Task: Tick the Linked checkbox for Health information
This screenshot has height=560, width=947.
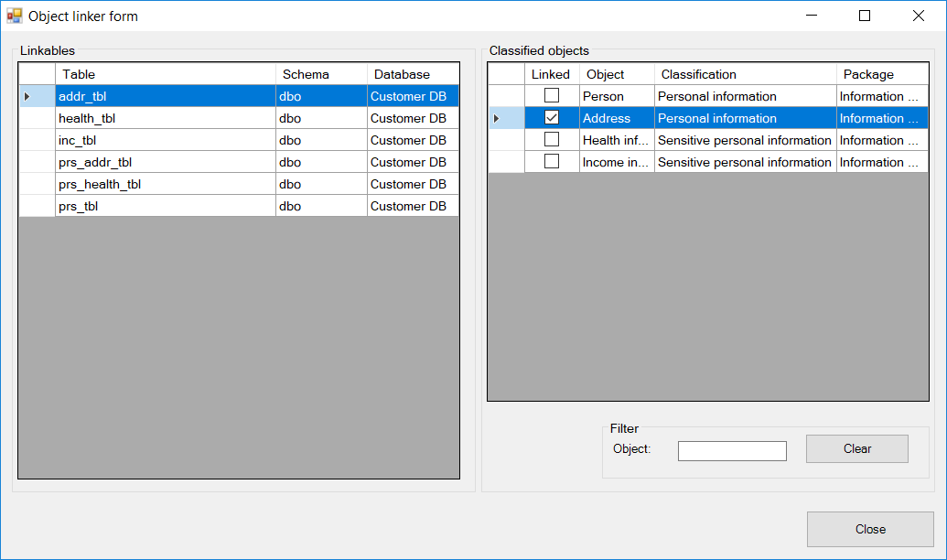Action: (552, 140)
